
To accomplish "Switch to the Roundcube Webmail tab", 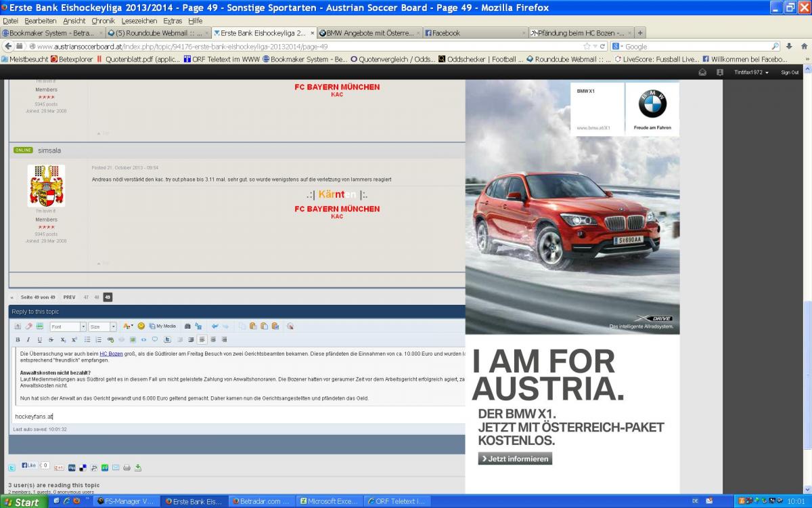I will click(158, 33).
